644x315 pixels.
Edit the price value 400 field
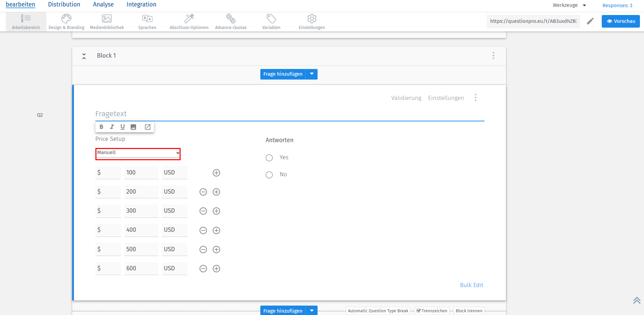[x=141, y=230]
